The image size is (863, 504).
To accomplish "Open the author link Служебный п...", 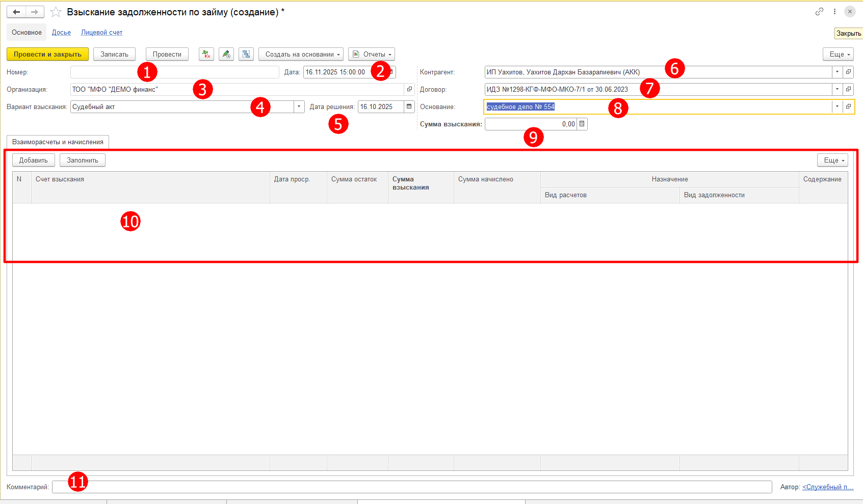I will [x=828, y=487].
